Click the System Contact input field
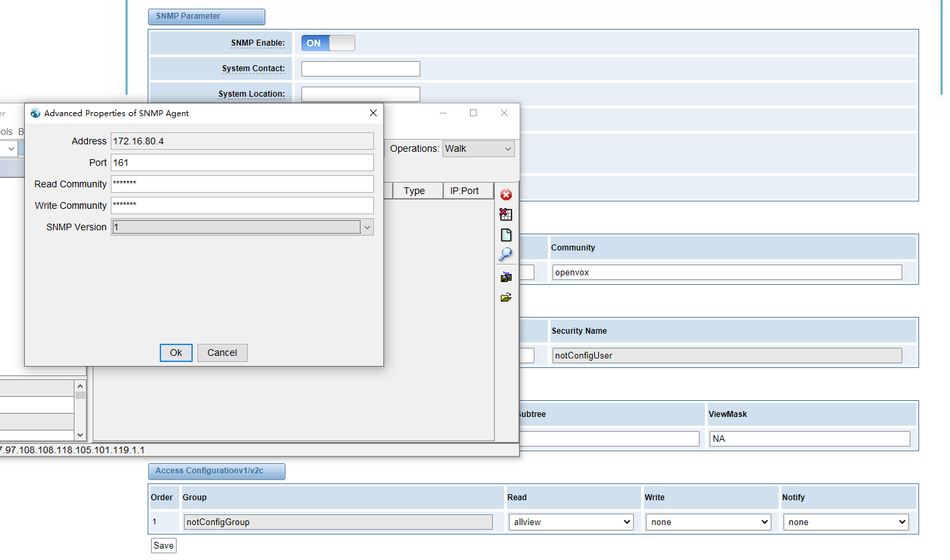The width and height of the screenshot is (950, 560). 361,68
